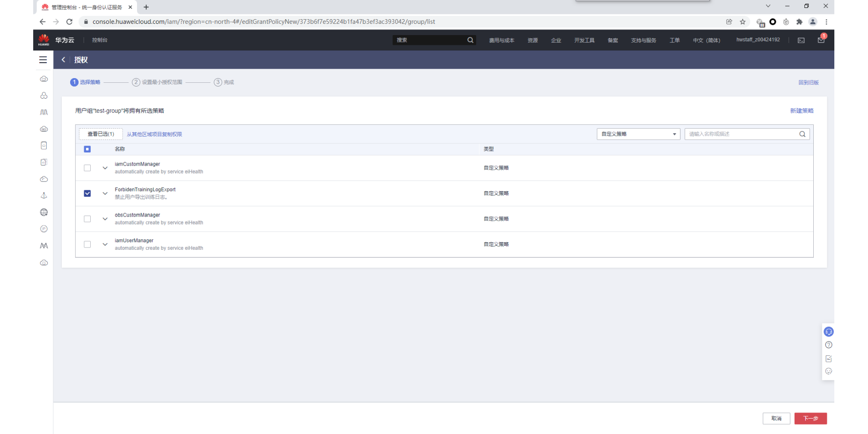Open the 费用与成本 menu
This screenshot has width=868, height=434.
coord(502,40)
